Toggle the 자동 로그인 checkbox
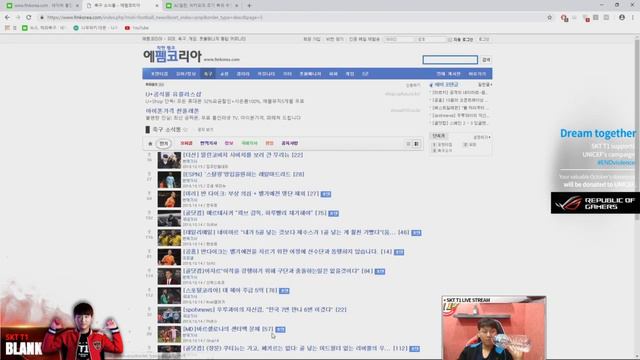The height and width of the screenshot is (360, 640). [450, 40]
